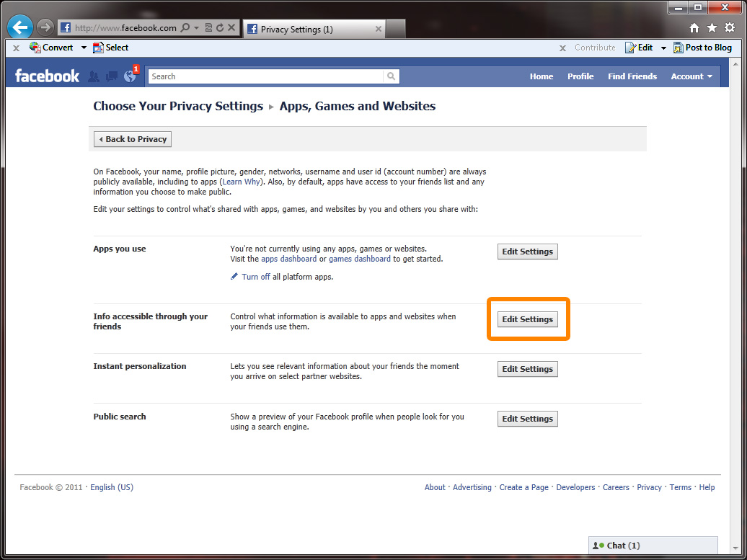Open the games dashboard link
Viewport: 747px width, 560px height.
[360, 259]
